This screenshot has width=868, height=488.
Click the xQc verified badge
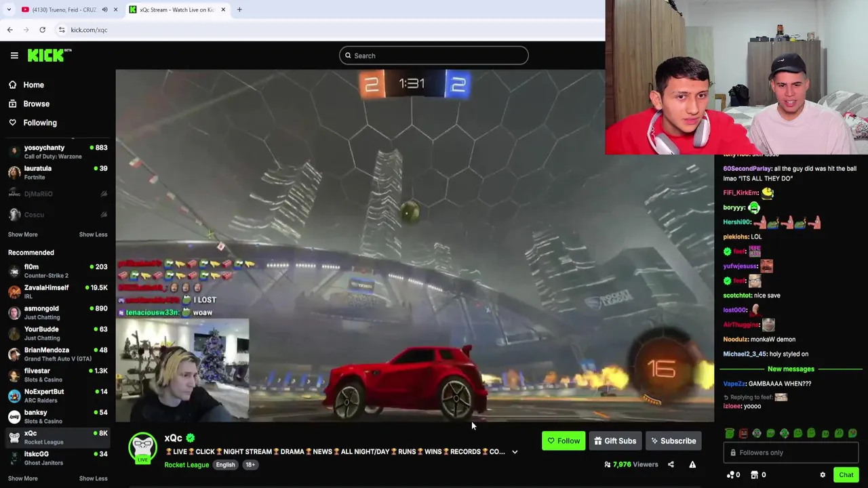191,439
